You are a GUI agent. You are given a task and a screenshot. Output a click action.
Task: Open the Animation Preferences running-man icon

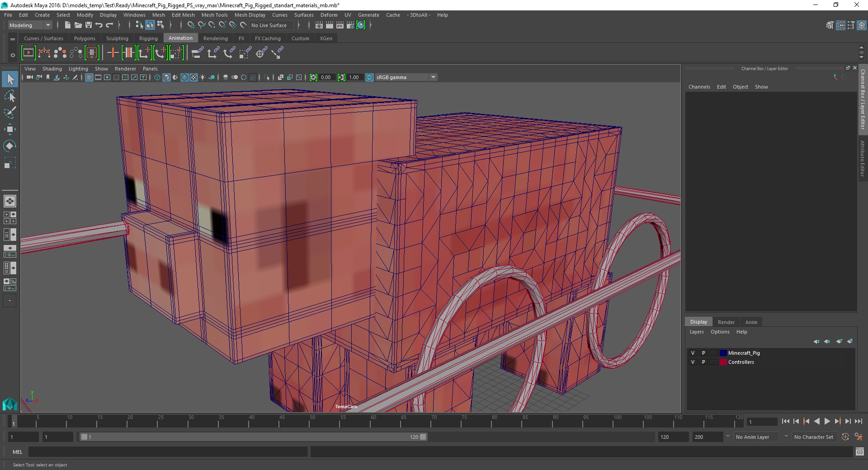[859, 437]
